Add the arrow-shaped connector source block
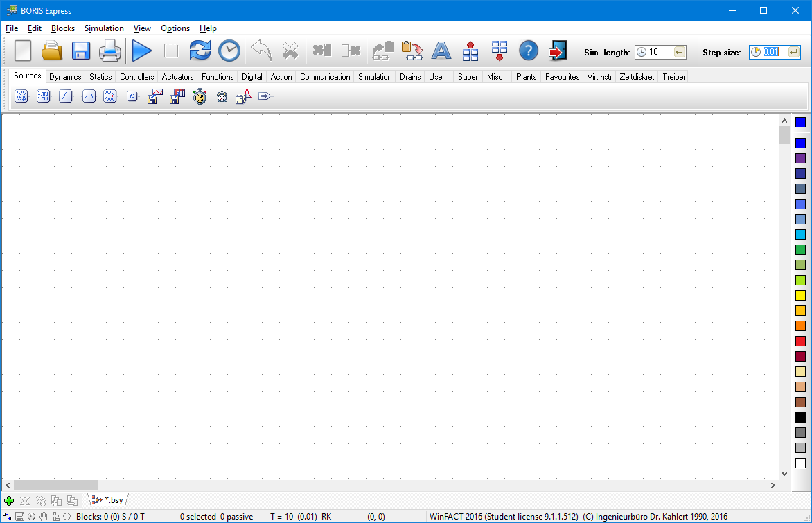This screenshot has width=812, height=523. point(265,96)
